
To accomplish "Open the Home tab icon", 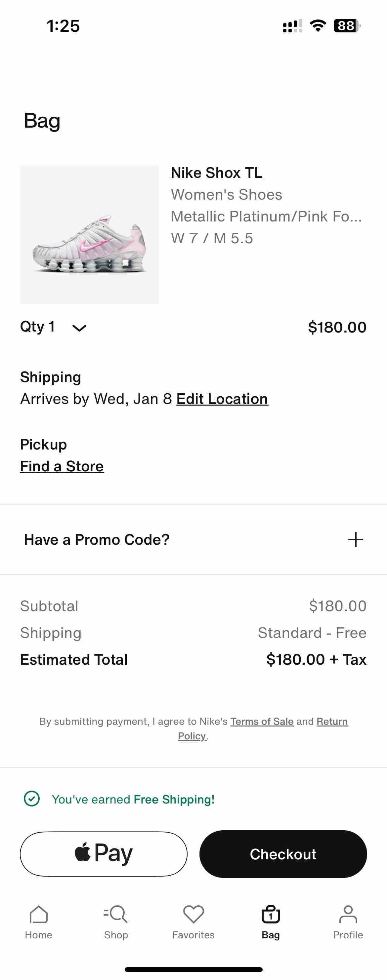I will coord(38,914).
